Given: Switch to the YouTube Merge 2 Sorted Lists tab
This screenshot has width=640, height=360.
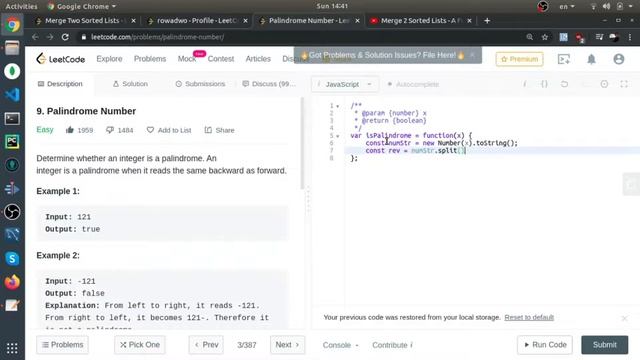Looking at the screenshot, I should pos(421,20).
